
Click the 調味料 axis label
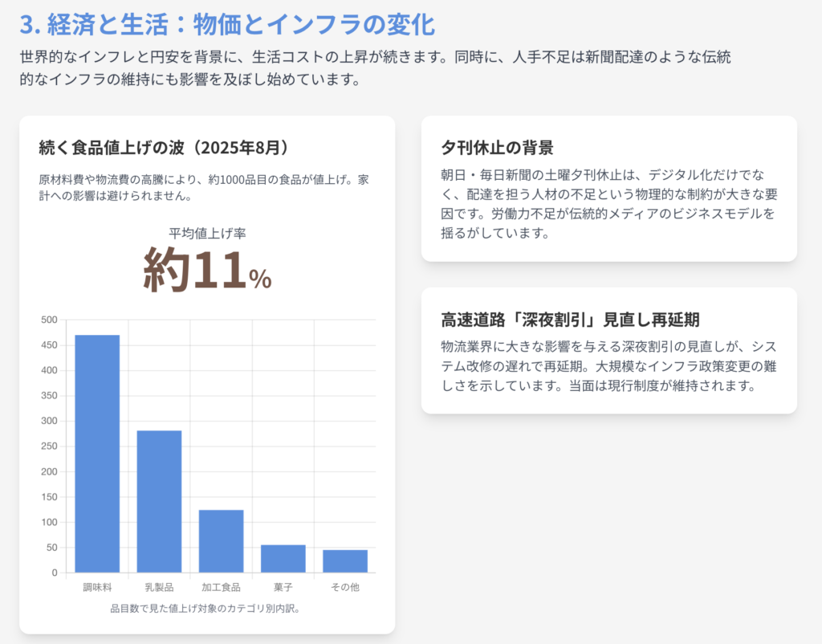coord(97,587)
